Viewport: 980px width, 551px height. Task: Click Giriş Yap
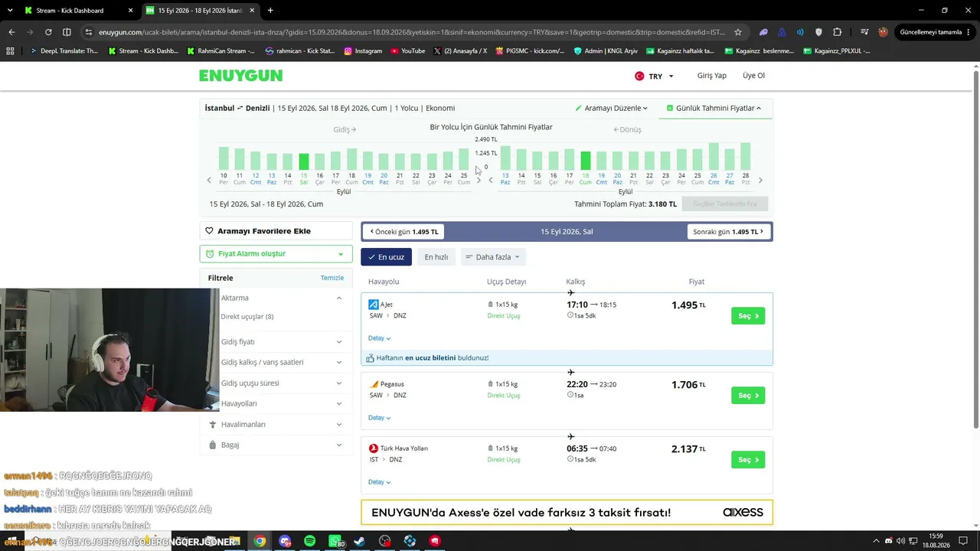[711, 76]
